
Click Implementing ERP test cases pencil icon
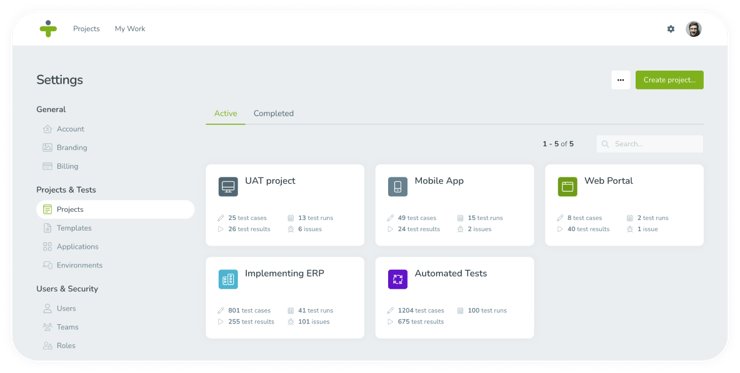pyautogui.click(x=220, y=310)
